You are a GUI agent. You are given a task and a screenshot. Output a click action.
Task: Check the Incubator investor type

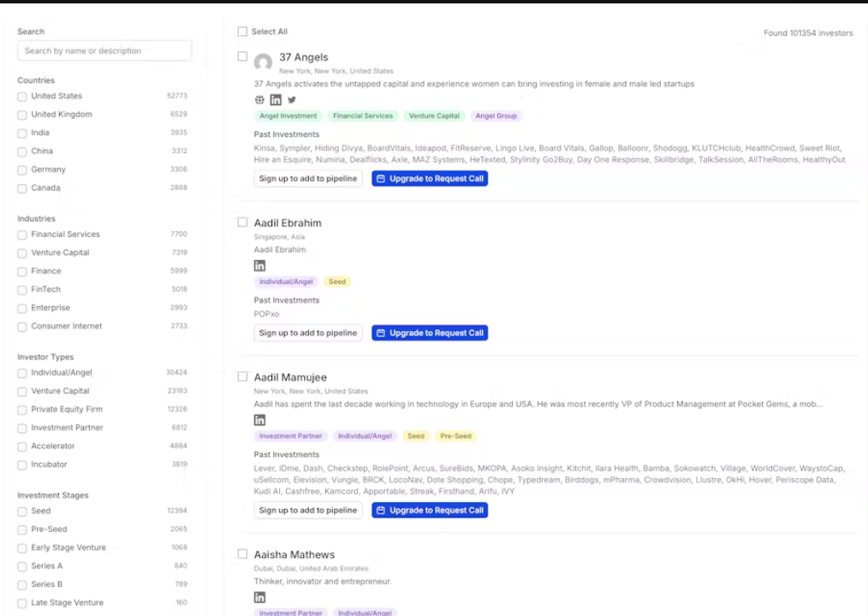tap(22, 465)
